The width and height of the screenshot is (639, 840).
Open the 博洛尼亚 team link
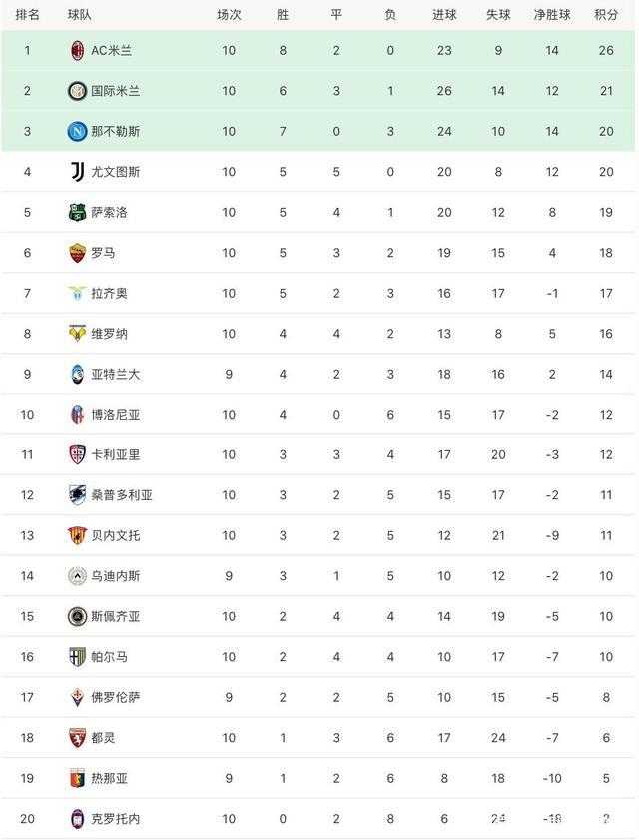(116, 415)
